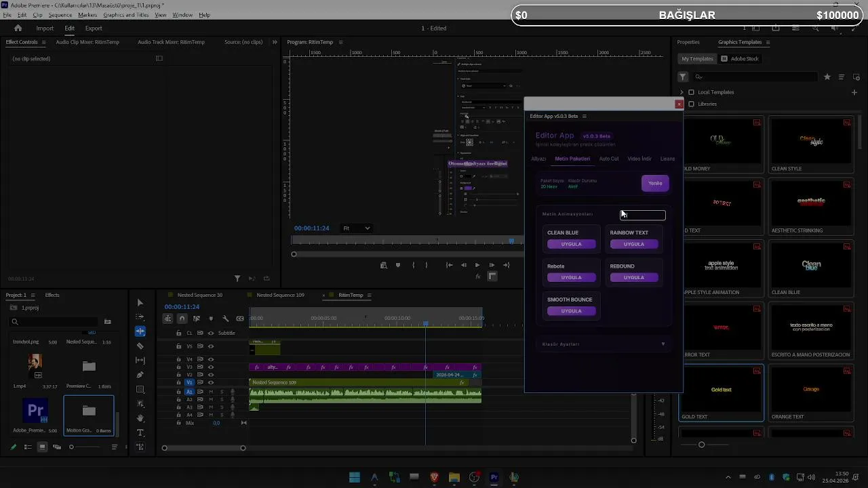Check the Local Templates checkbox

(691, 92)
